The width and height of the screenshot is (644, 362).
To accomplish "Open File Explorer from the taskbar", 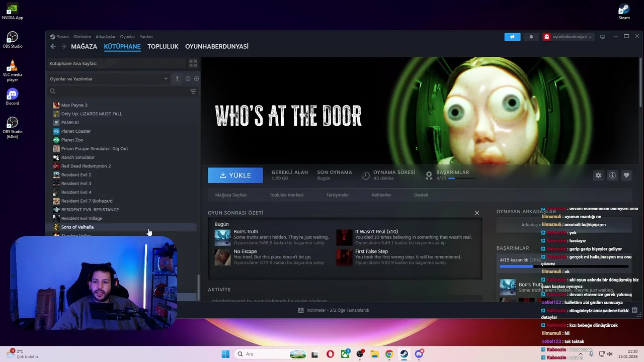I will pyautogui.click(x=374, y=354).
